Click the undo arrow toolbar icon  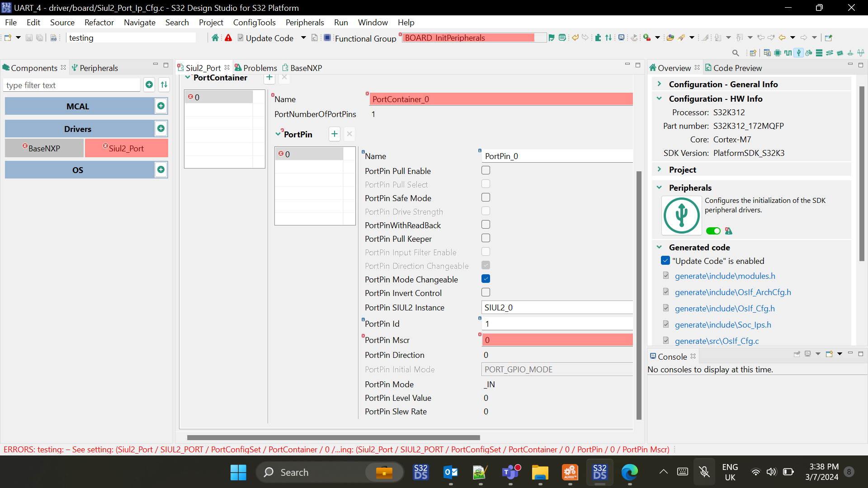pos(575,38)
